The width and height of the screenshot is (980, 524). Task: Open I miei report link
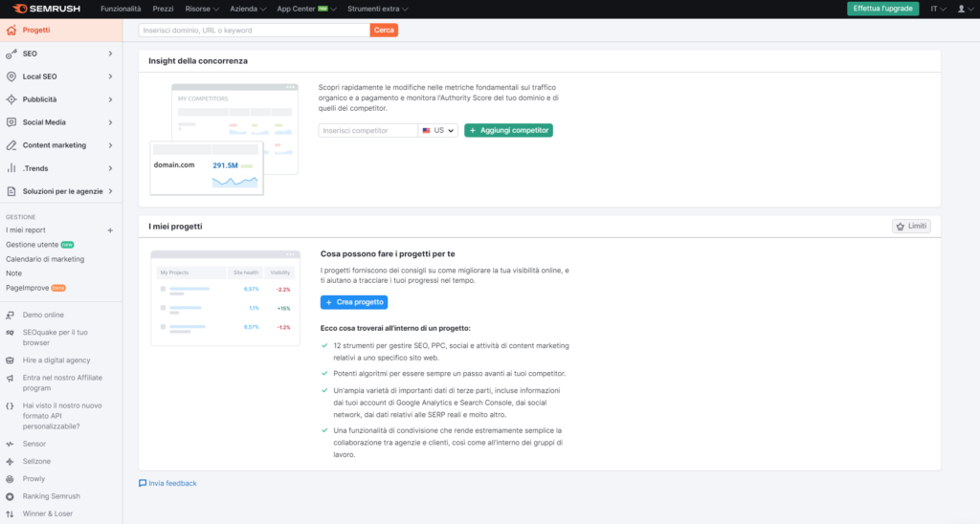(26, 230)
